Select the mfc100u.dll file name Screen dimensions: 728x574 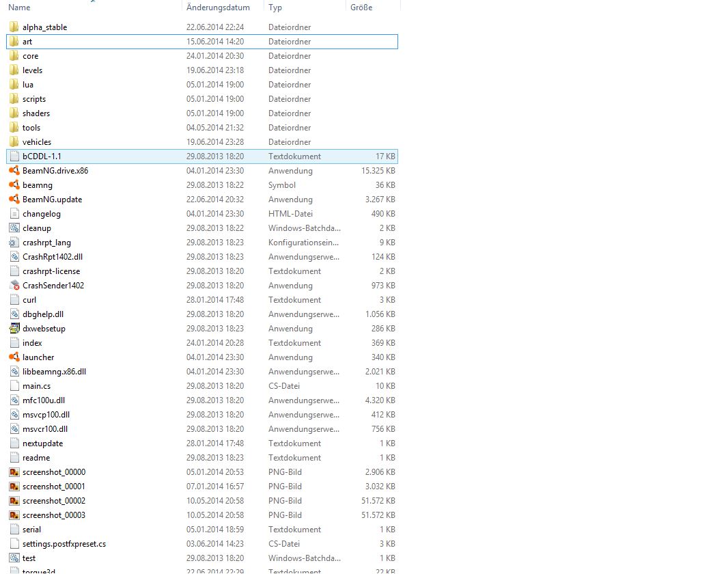tap(44, 400)
